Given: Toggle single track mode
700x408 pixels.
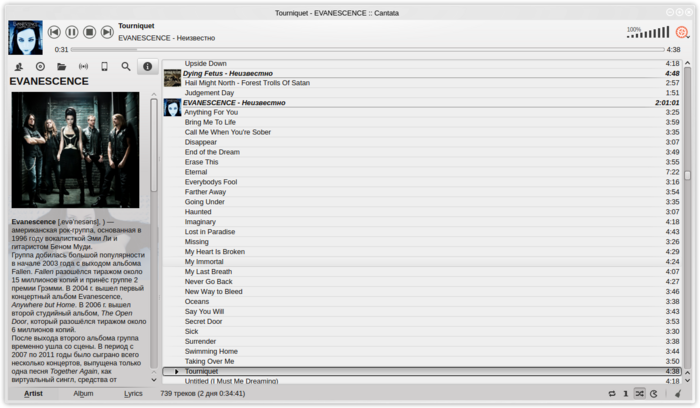Looking at the screenshot, I should 625,393.
